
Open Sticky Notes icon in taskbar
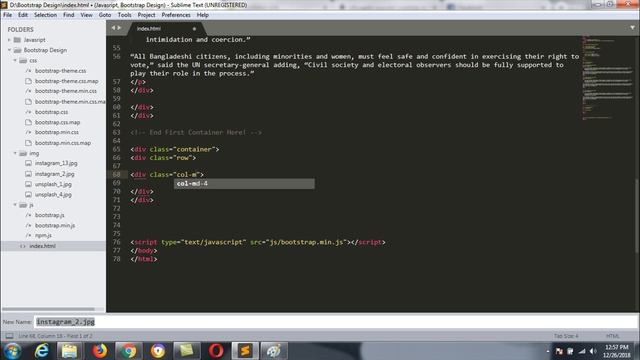(x=187, y=351)
